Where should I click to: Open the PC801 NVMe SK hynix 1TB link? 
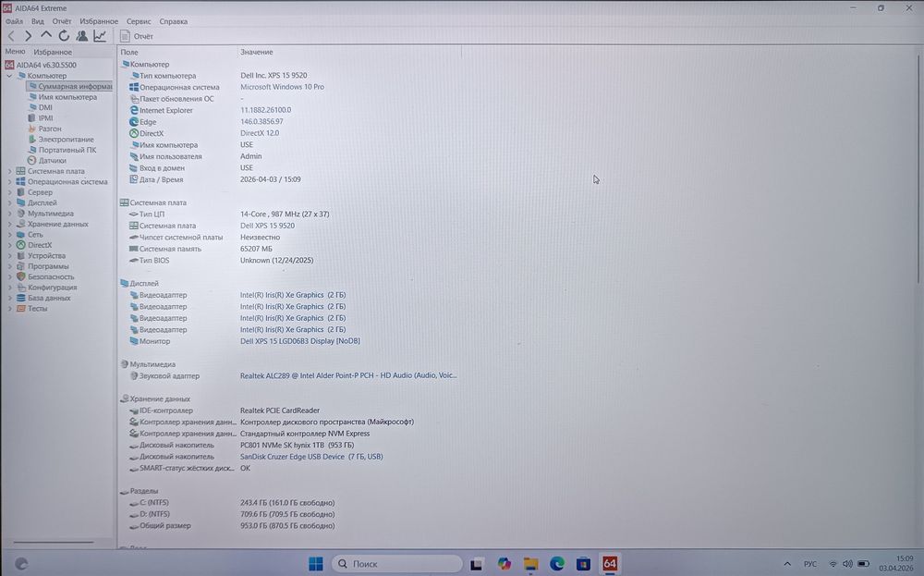[x=297, y=445]
